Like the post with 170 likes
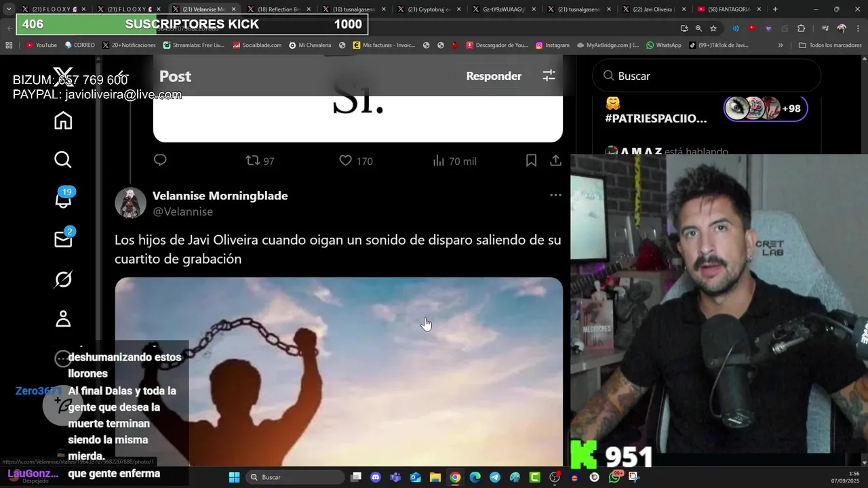The width and height of the screenshot is (868, 488). (x=355, y=161)
